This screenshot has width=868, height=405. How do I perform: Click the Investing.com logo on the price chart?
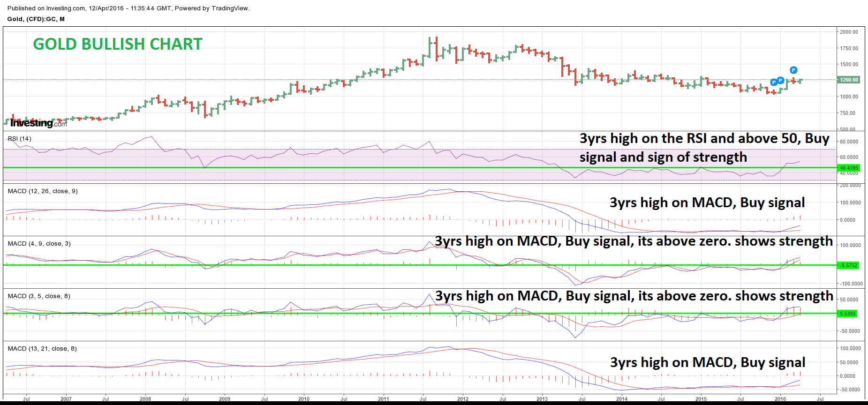[38, 123]
